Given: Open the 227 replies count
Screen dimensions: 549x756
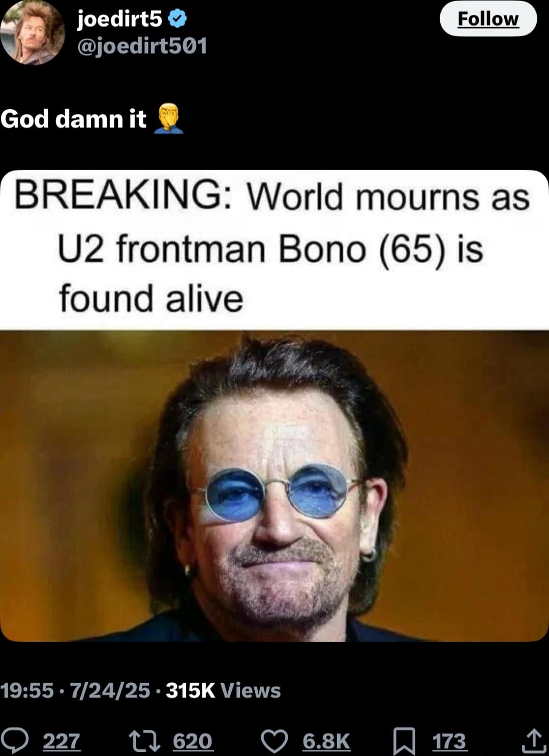Looking at the screenshot, I should (62, 741).
